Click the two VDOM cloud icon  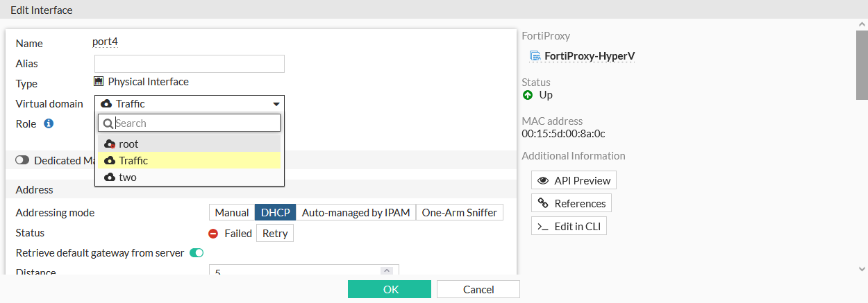(109, 178)
